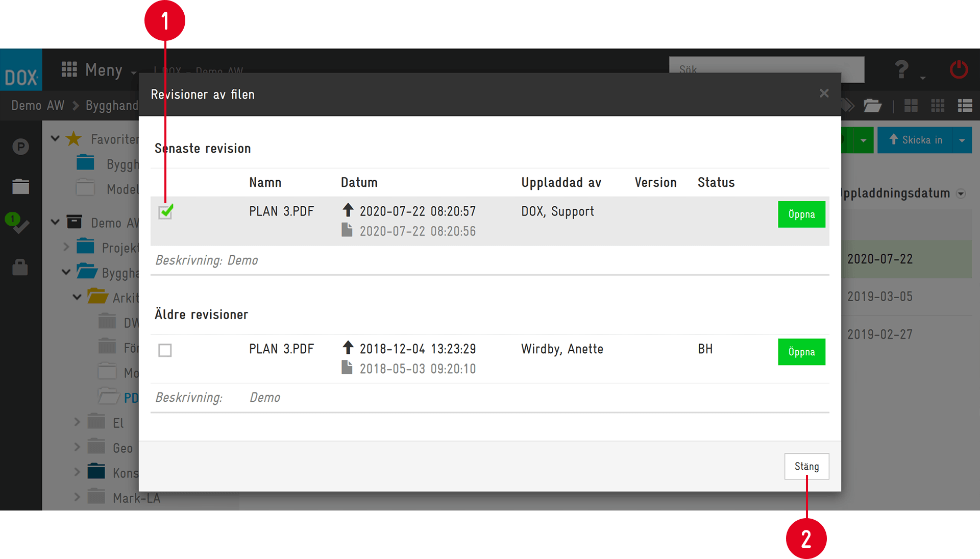The height and width of the screenshot is (559, 980).
Task: Click the DOX logo
Action: 21,70
